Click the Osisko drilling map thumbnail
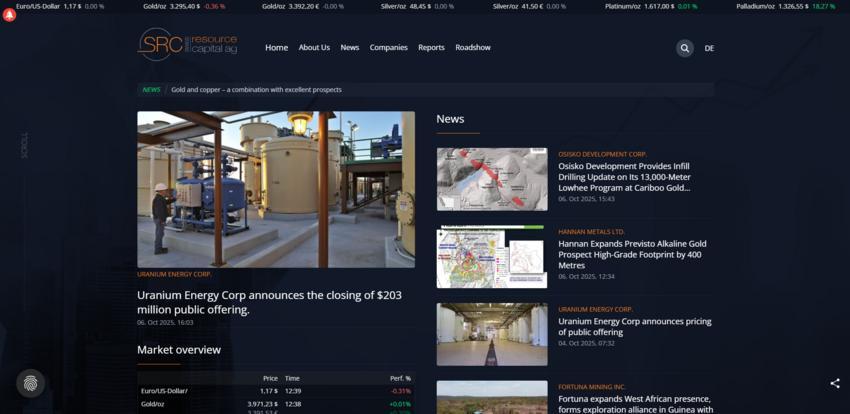 tap(492, 179)
